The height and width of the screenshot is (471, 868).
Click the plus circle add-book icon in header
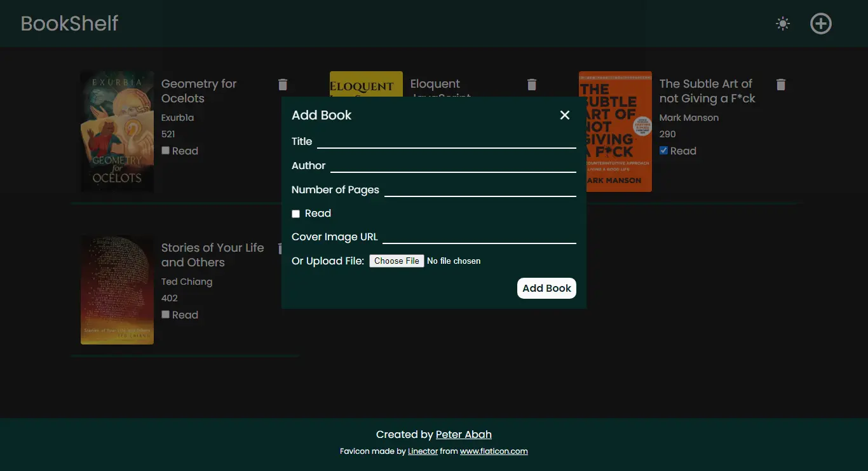click(821, 24)
